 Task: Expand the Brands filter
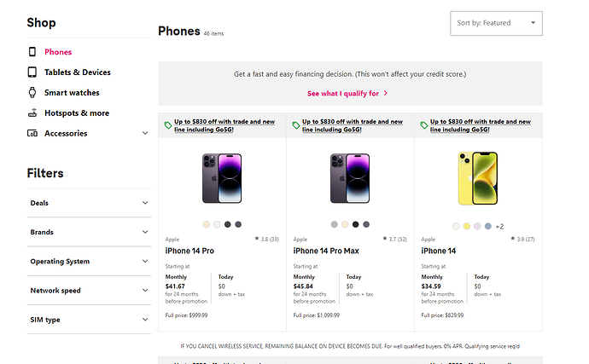tap(145, 232)
